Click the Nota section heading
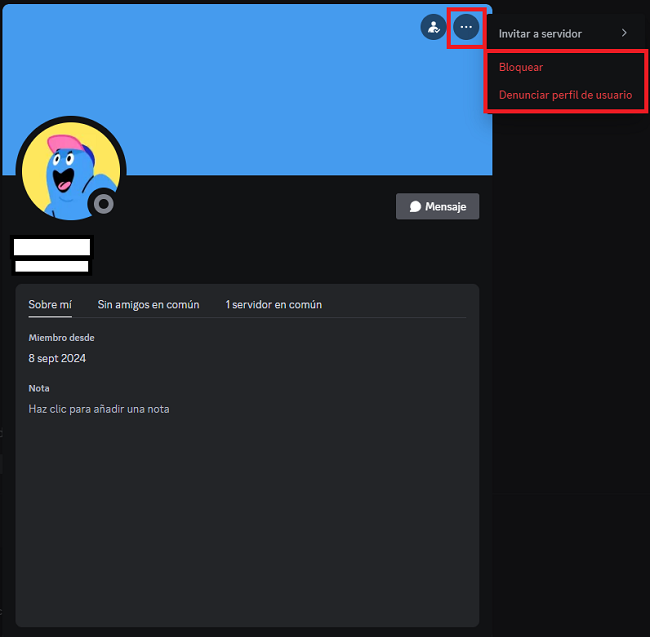Screen dimensions: 650x637 tap(39, 388)
